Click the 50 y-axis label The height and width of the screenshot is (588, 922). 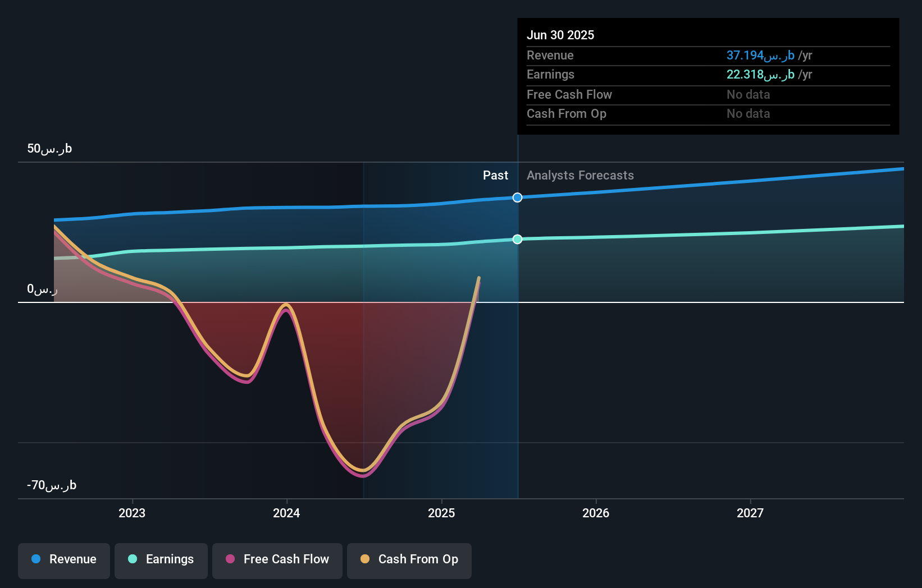point(49,149)
